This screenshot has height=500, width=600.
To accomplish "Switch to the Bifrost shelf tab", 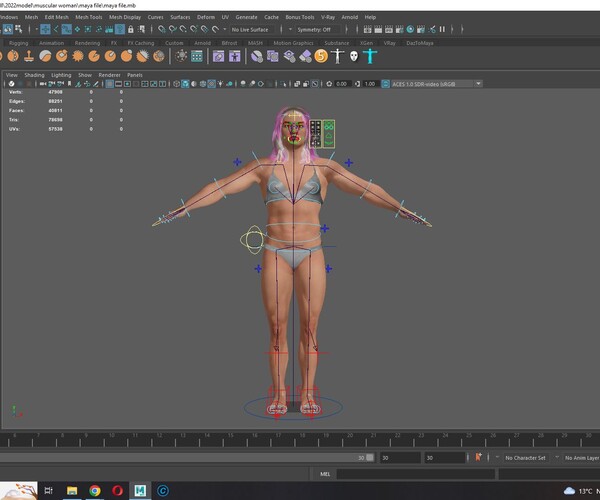I will tap(229, 43).
